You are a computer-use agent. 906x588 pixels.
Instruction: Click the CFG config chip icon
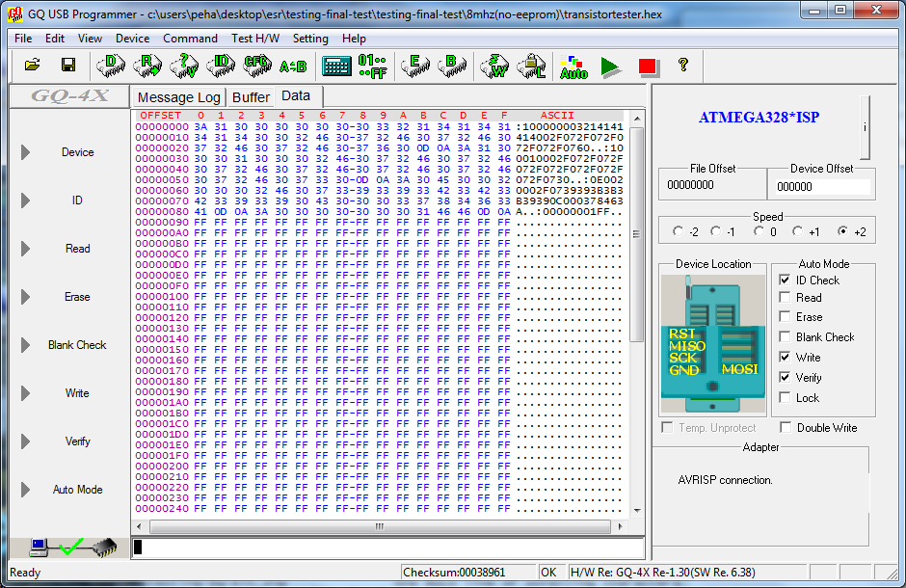(x=256, y=66)
